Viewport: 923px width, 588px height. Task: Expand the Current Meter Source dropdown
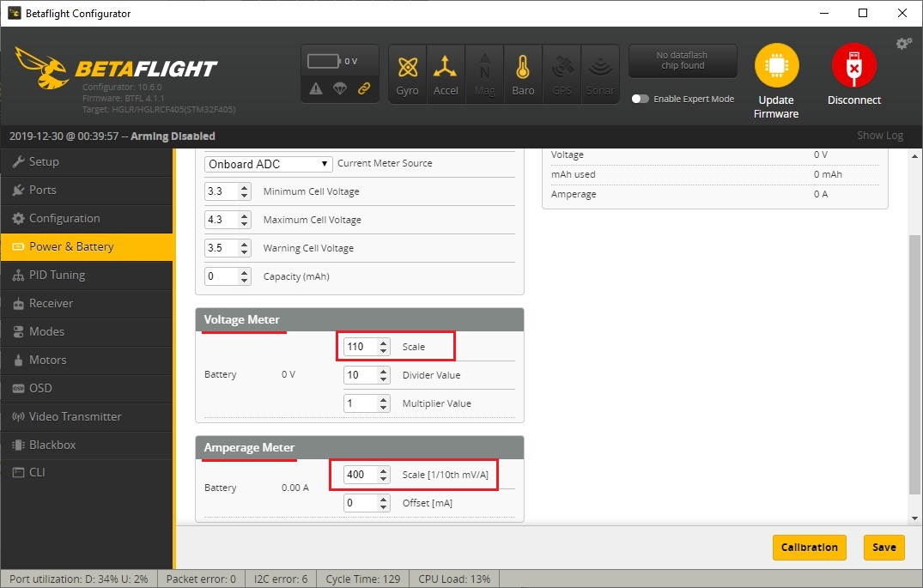[x=269, y=164]
